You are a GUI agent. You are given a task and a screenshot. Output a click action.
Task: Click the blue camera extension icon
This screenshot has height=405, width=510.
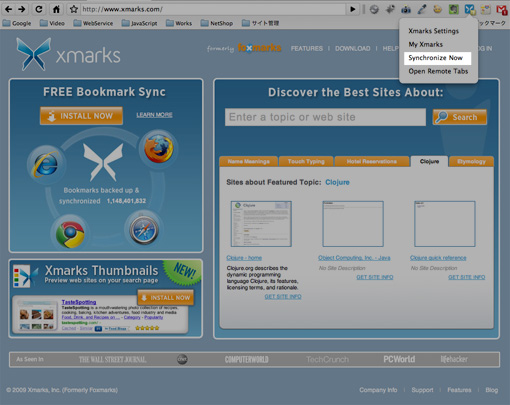(x=406, y=9)
